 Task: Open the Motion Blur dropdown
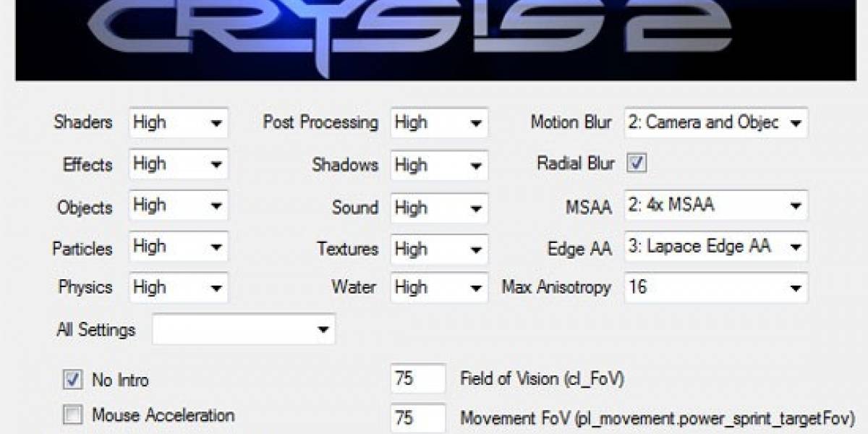tap(716, 123)
